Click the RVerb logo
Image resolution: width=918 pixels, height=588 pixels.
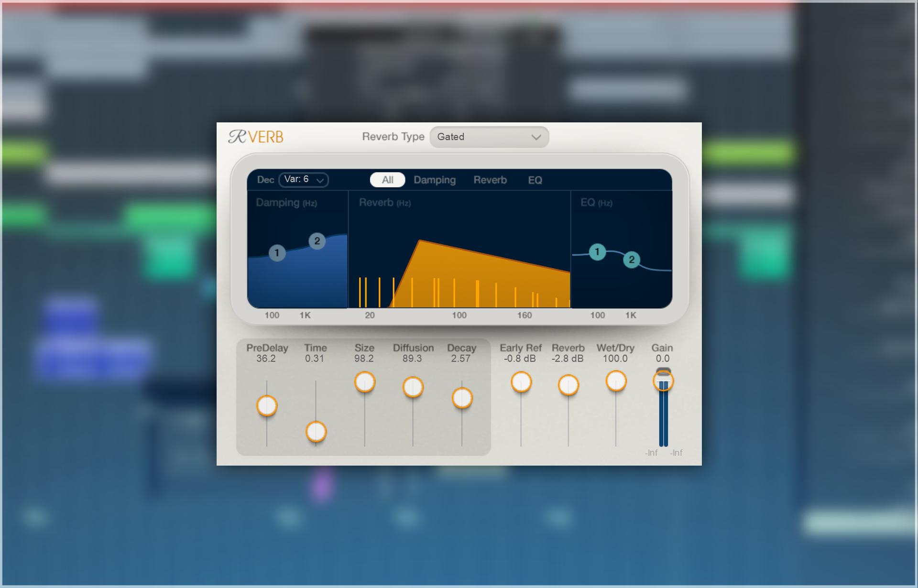(x=256, y=137)
